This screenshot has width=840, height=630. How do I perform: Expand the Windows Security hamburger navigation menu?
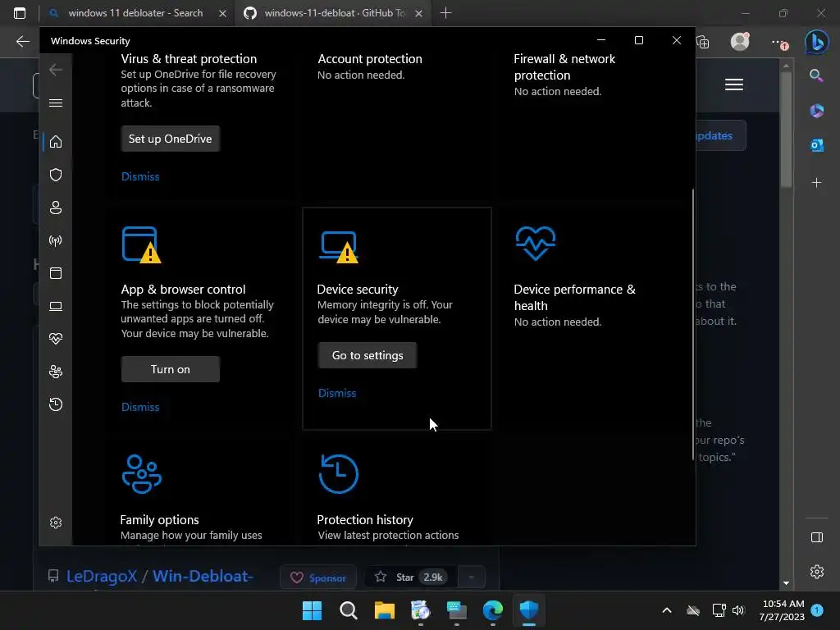point(56,103)
